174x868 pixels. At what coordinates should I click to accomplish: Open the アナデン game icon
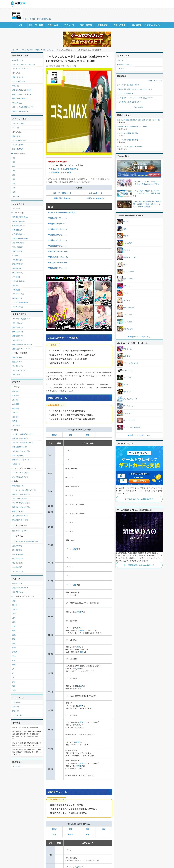point(120,250)
